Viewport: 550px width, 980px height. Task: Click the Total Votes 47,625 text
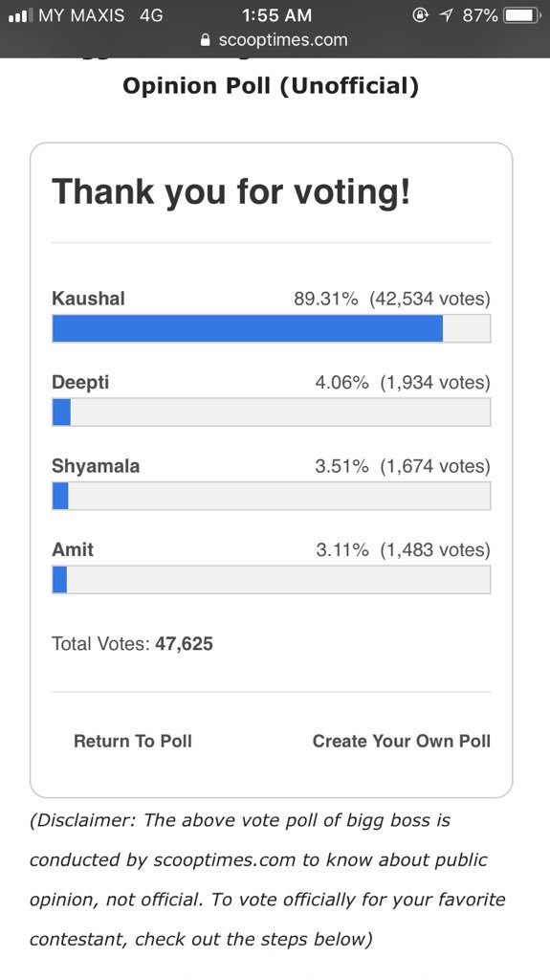(x=133, y=644)
